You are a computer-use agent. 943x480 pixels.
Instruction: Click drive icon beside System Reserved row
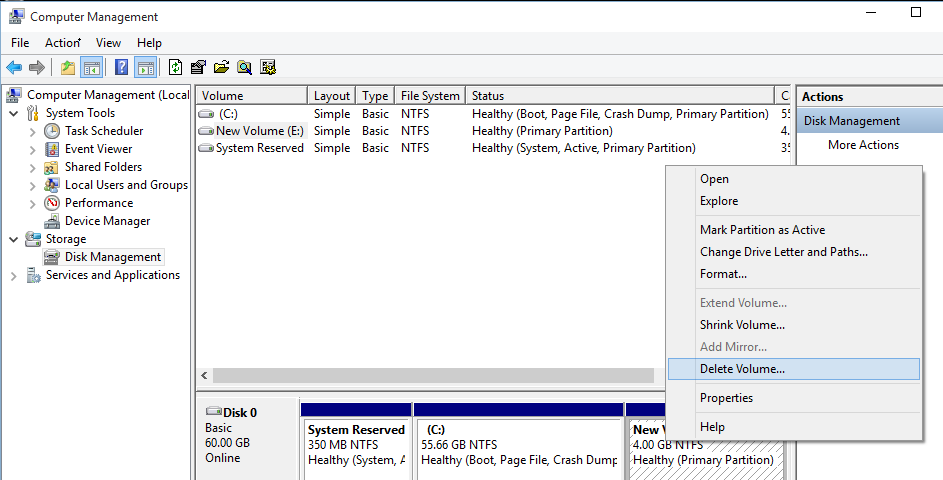click(206, 149)
